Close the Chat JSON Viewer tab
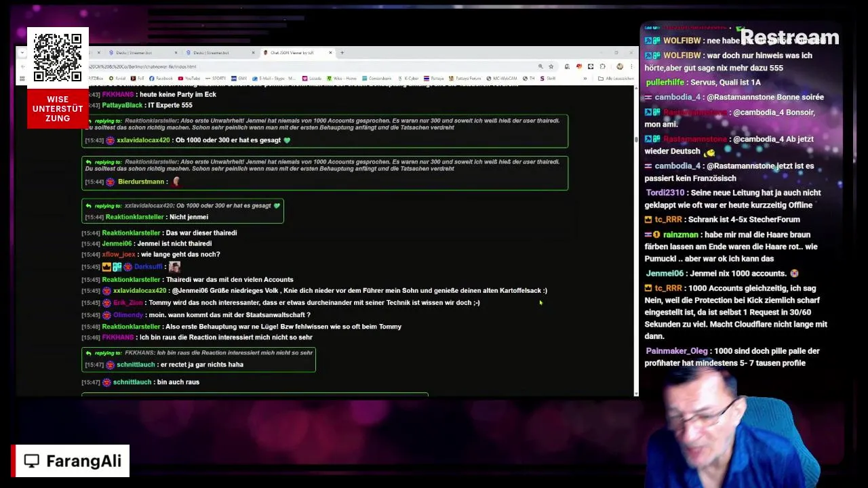Screen dimensions: 868x488 pyautogui.click(x=330, y=52)
